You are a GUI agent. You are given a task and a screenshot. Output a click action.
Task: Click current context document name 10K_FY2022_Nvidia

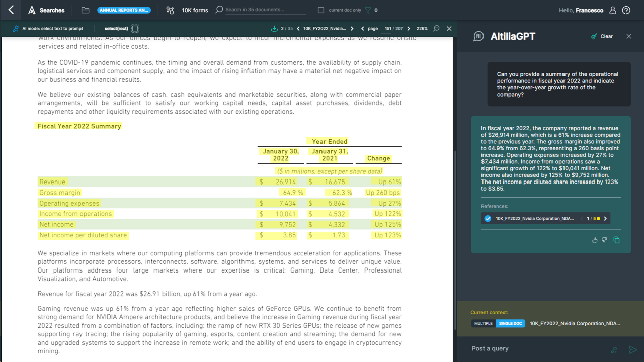[575, 323]
